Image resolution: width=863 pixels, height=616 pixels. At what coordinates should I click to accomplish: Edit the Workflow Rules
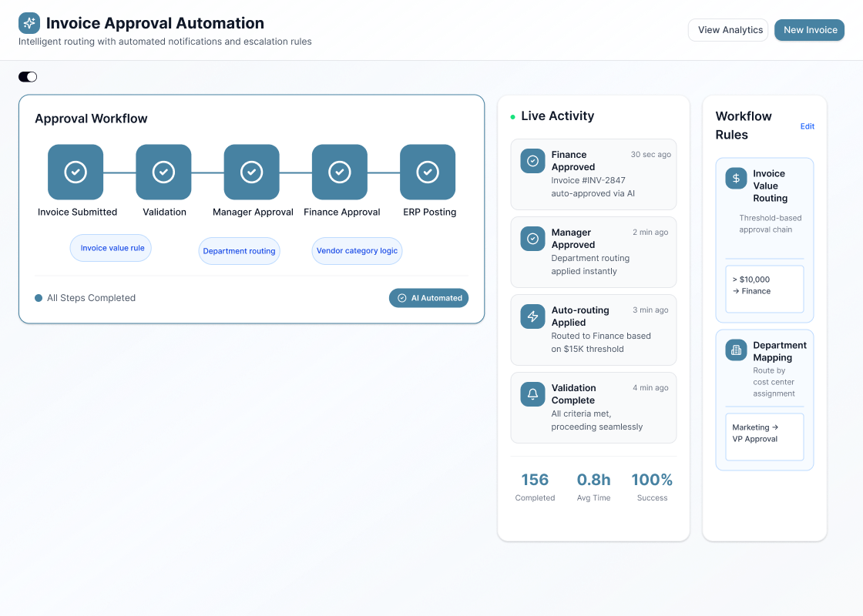[x=807, y=126]
